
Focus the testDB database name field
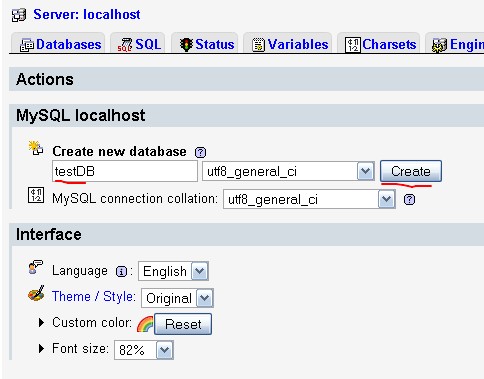[x=125, y=171]
